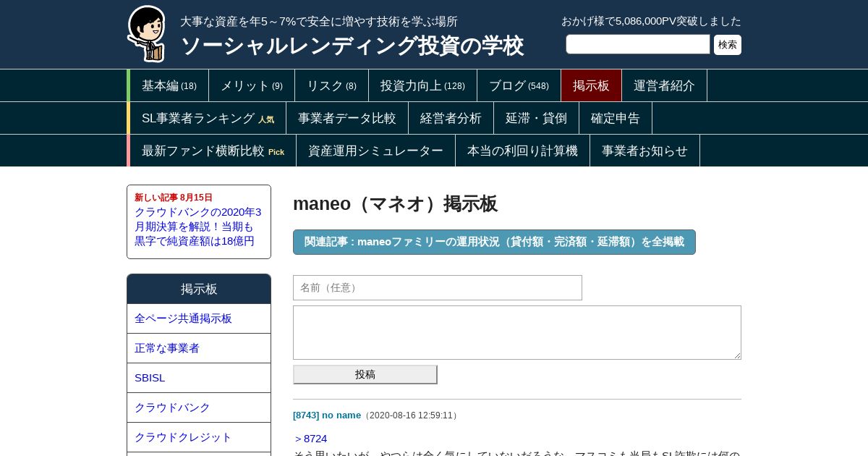Image resolution: width=868 pixels, height=456 pixels.
Task: Open クラウドバンク sidebar board link
Action: 199,408
